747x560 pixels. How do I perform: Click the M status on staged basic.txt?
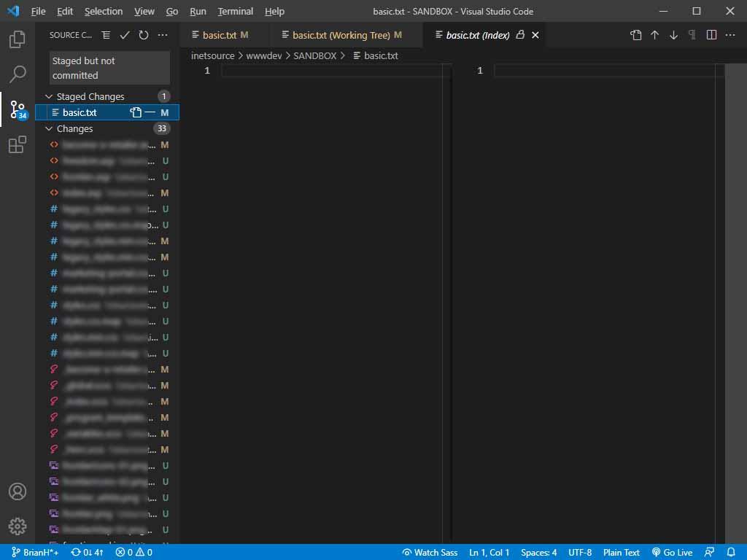164,113
